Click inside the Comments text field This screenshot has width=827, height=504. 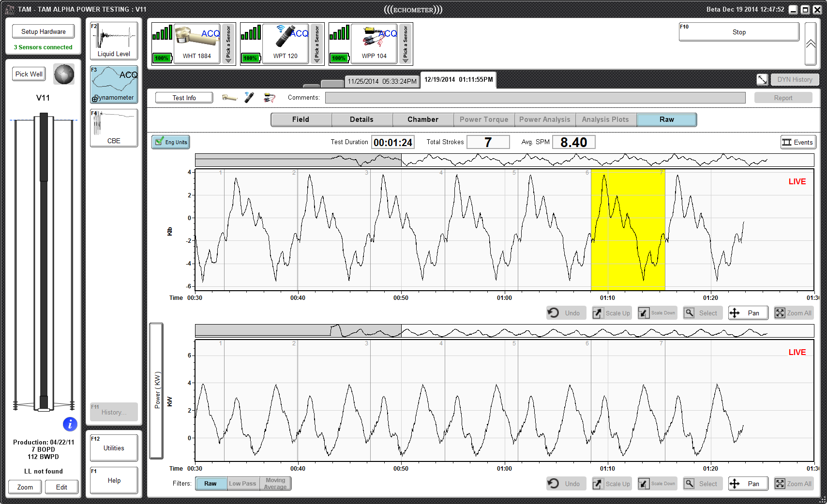[x=535, y=98]
